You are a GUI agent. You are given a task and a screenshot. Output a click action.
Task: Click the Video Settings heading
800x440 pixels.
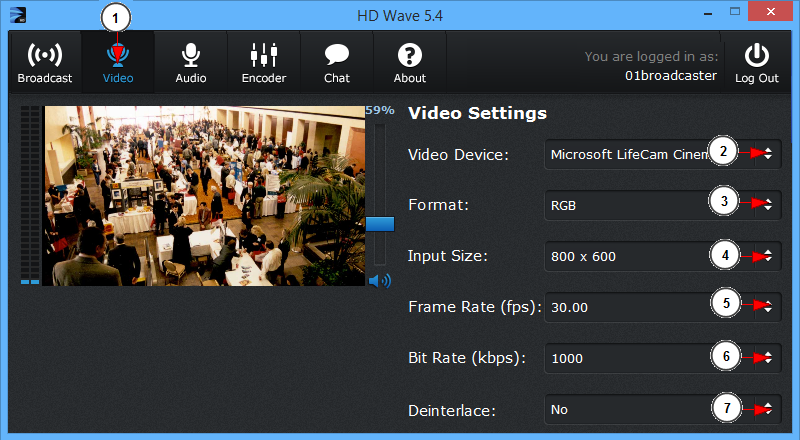[x=478, y=113]
